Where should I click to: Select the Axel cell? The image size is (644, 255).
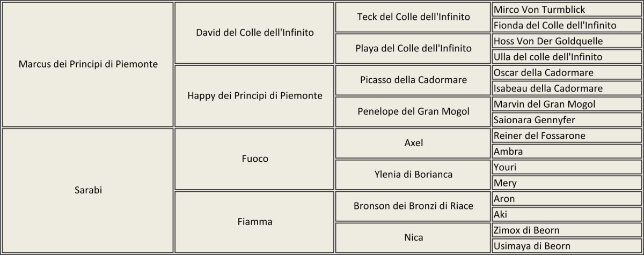point(413,143)
